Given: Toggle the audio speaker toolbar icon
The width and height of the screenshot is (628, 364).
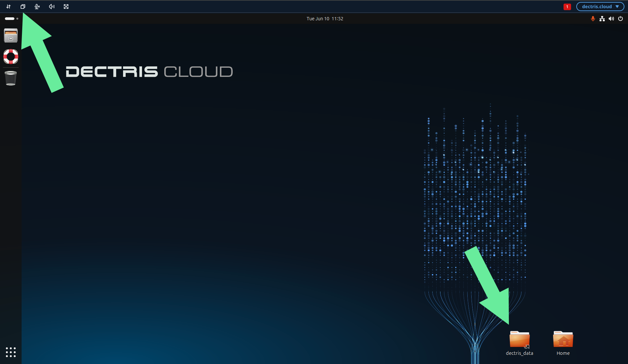Looking at the screenshot, I should [52, 7].
